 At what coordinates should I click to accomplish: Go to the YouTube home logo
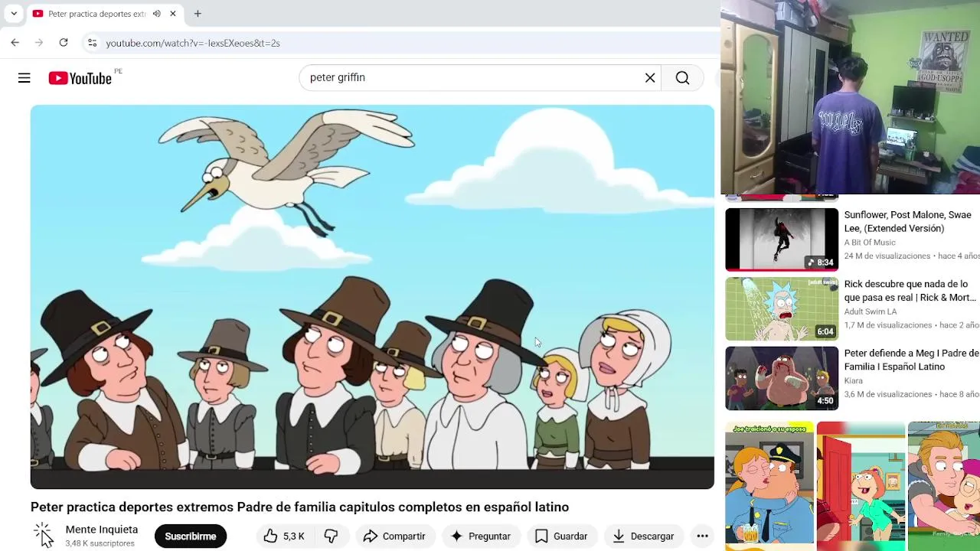[80, 78]
